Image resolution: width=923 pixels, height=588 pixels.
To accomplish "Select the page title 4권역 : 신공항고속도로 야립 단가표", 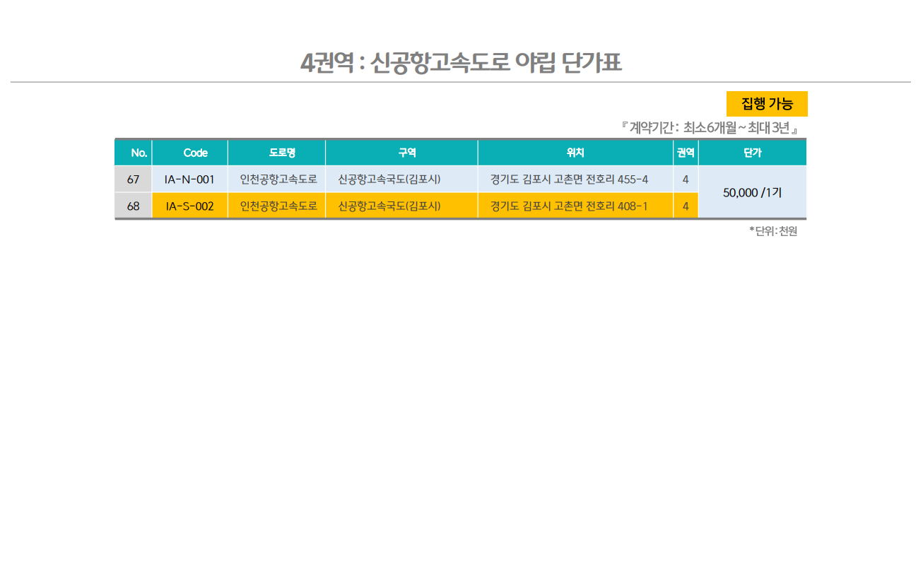I will [461, 63].
